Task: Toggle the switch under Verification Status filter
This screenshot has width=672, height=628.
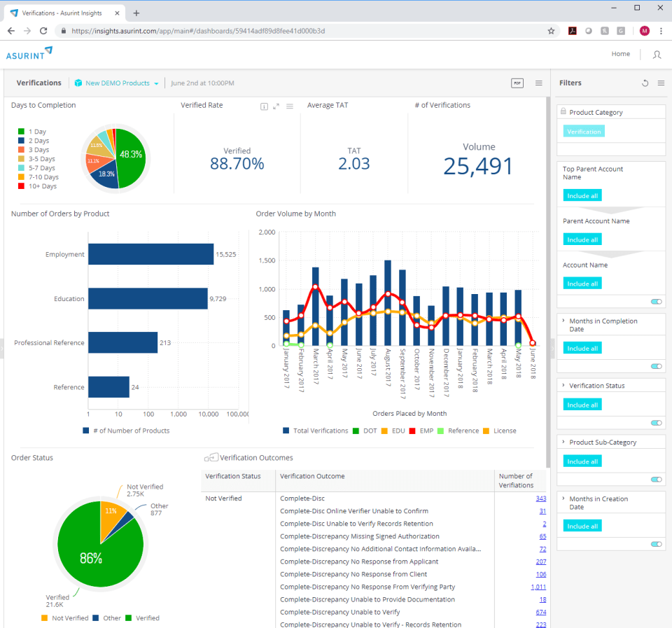Action: pyautogui.click(x=656, y=423)
